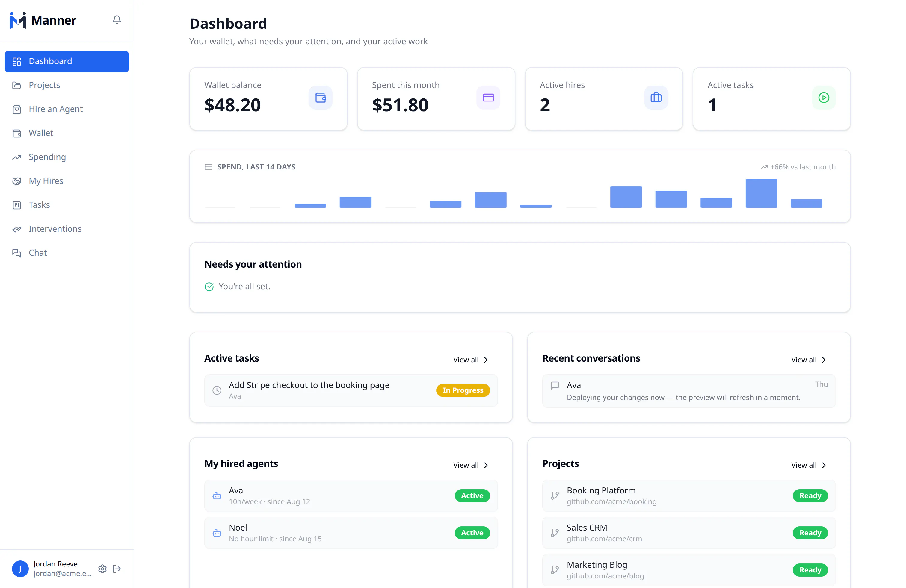Screen dimensions: 906x588
Task: Click the green check icon by You're all set
Action: (209, 287)
